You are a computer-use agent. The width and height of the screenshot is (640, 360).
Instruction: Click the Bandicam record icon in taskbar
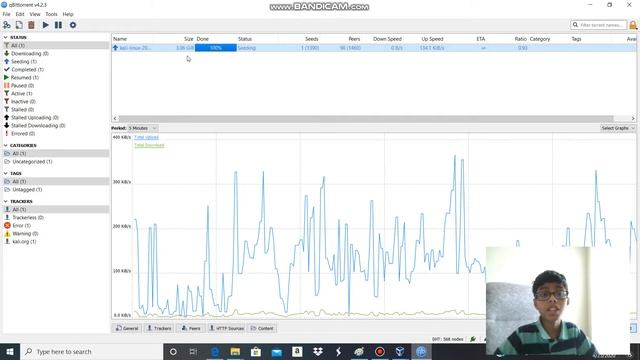pos(380,351)
